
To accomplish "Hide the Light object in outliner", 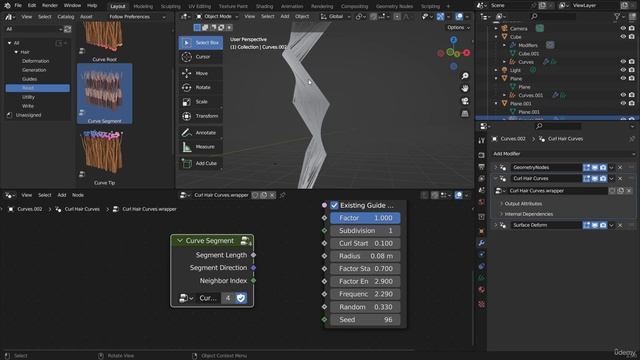I will pos(623,70).
